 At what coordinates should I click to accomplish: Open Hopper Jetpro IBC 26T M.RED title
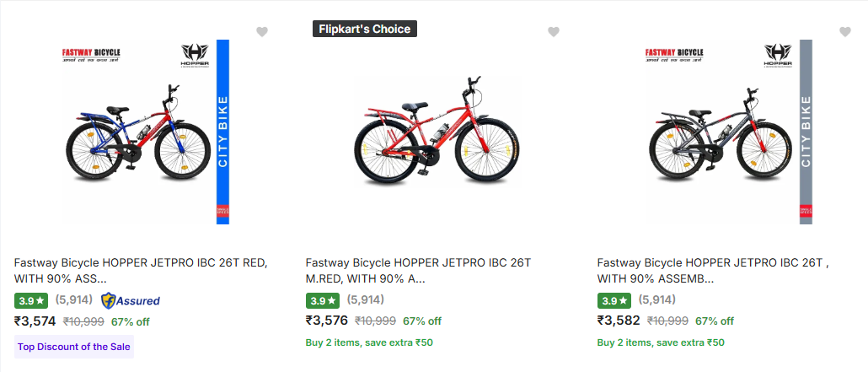pyautogui.click(x=418, y=271)
